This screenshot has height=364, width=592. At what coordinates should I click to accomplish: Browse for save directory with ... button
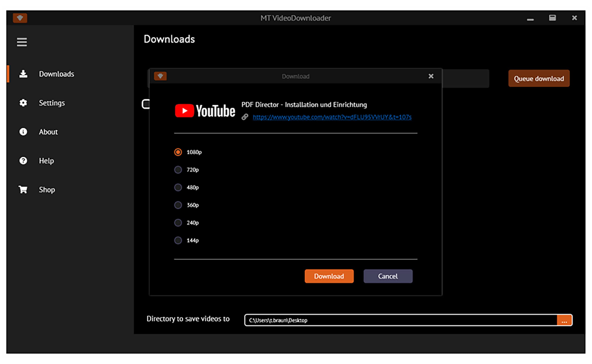coord(564,320)
